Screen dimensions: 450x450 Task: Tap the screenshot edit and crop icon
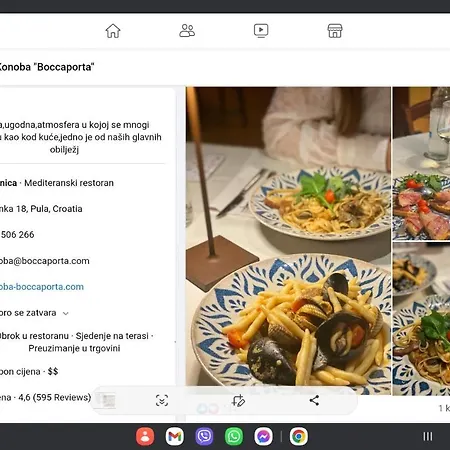pos(238,400)
